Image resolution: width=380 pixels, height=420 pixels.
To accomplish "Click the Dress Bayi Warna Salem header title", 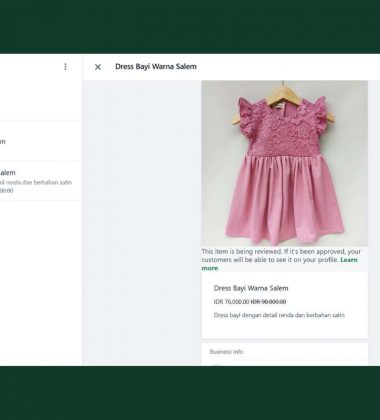I will 156,66.
